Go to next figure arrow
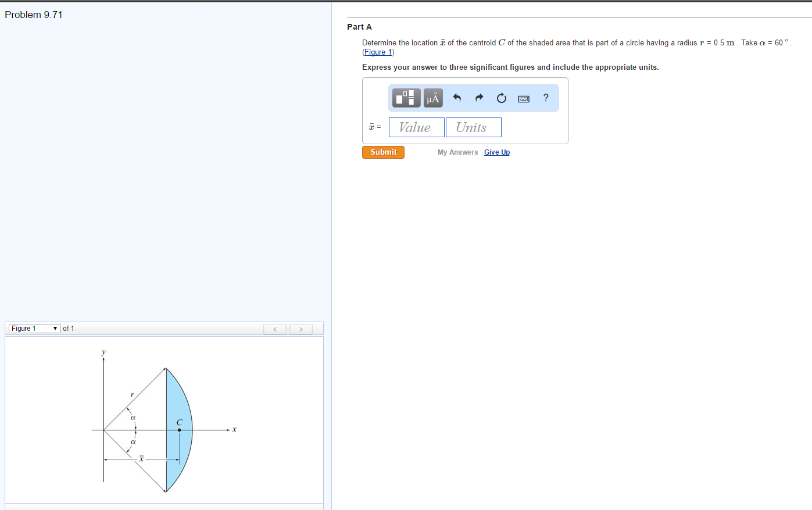The height and width of the screenshot is (510, 812). coord(301,329)
